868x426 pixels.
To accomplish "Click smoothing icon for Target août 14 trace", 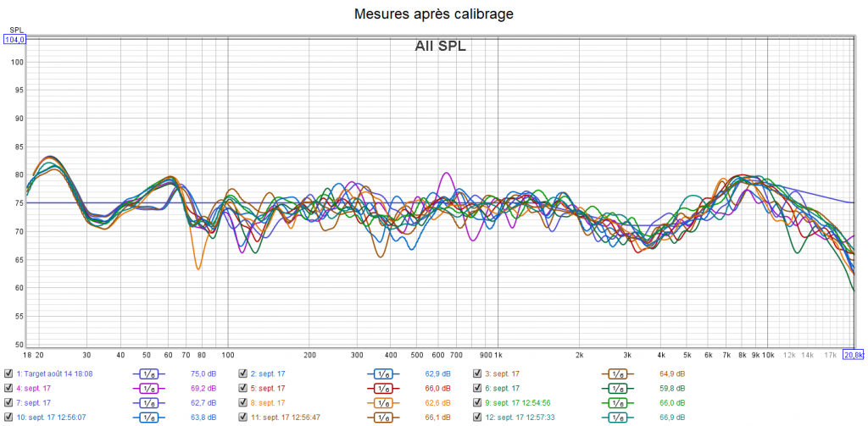I will 148,373.
